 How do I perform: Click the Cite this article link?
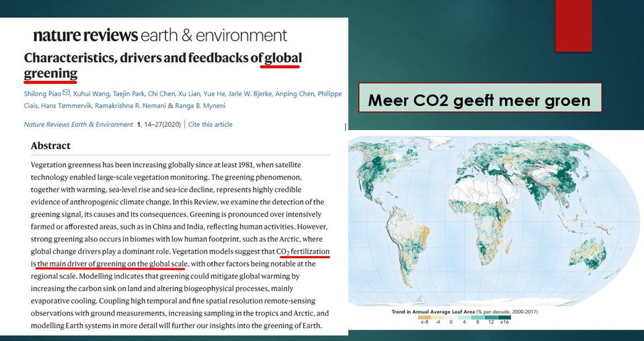pyautogui.click(x=210, y=124)
